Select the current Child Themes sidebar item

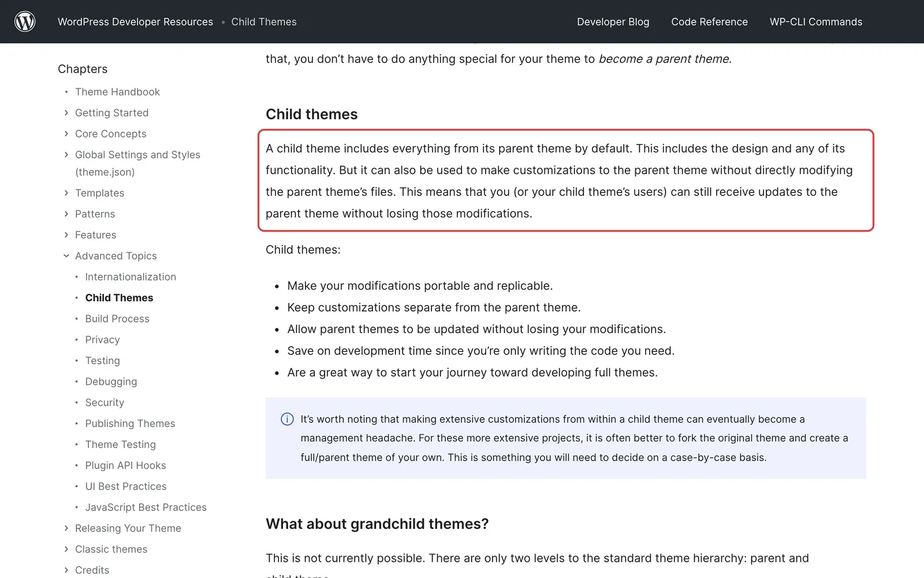119,298
